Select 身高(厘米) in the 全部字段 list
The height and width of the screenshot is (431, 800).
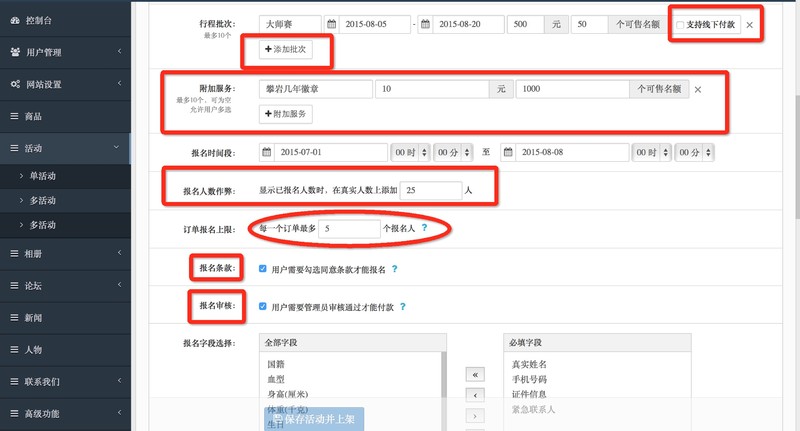tap(288, 394)
